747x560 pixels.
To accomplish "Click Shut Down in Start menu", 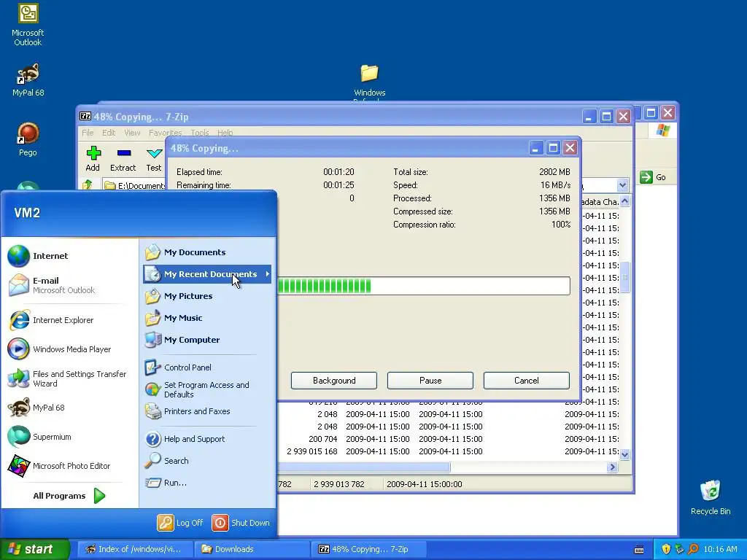I will click(x=241, y=523).
